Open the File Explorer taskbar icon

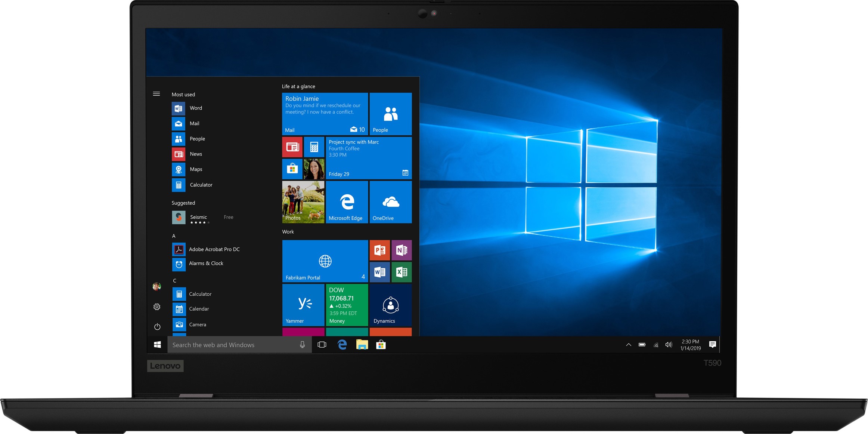pyautogui.click(x=362, y=345)
